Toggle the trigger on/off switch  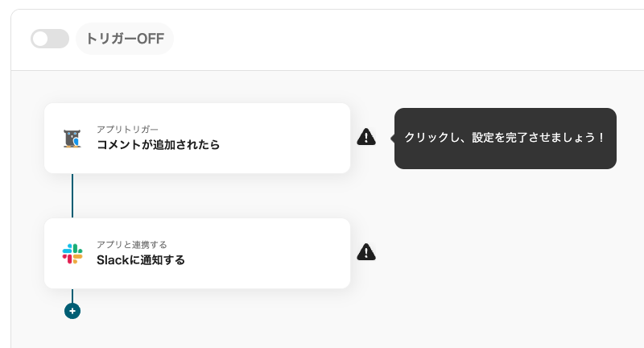tap(50, 39)
